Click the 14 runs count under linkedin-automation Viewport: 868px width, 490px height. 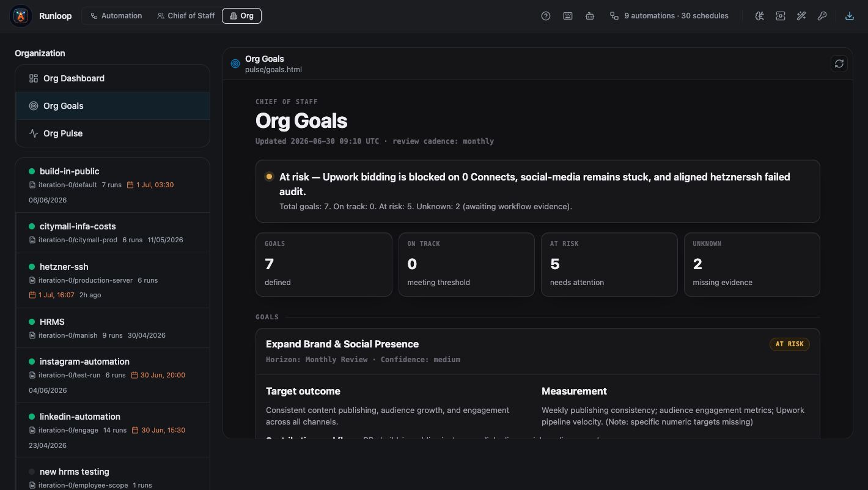[x=115, y=430]
